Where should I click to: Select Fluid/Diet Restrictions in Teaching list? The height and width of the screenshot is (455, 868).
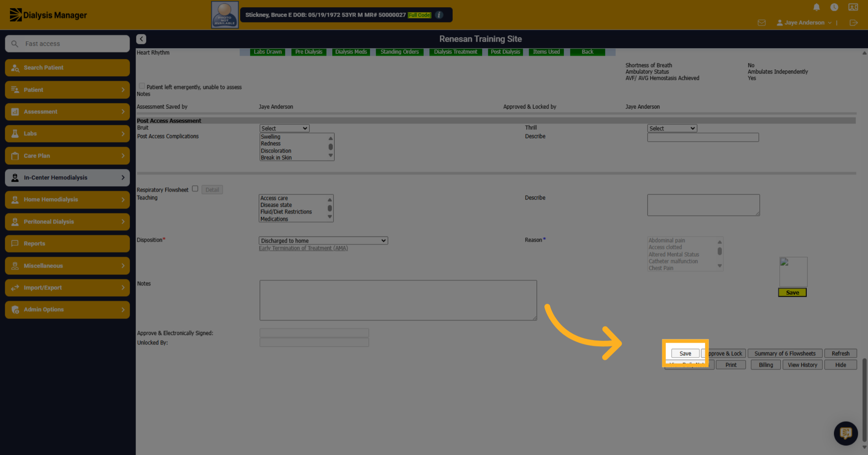[x=286, y=212]
